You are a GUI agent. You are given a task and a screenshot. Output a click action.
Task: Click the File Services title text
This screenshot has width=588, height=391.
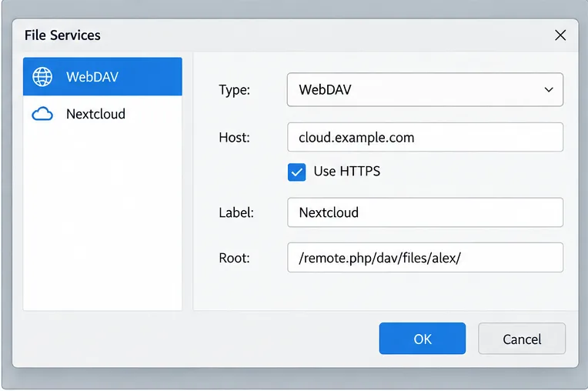click(x=62, y=35)
